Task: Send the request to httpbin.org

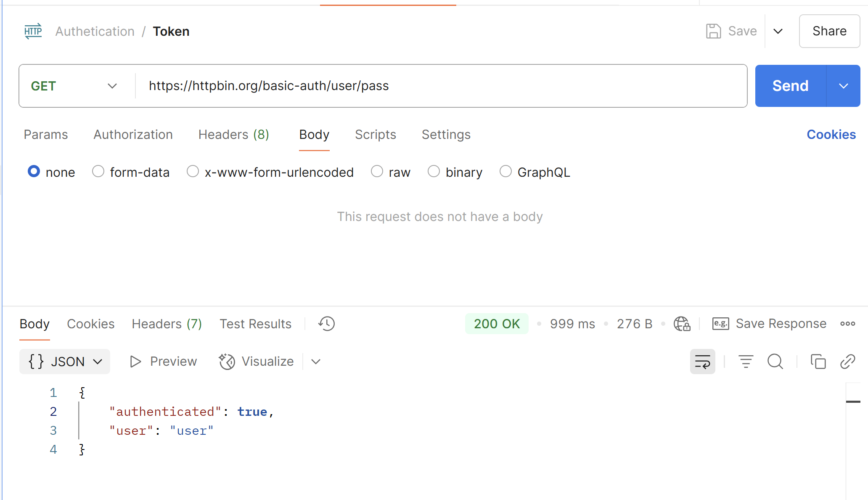Action: click(x=790, y=86)
